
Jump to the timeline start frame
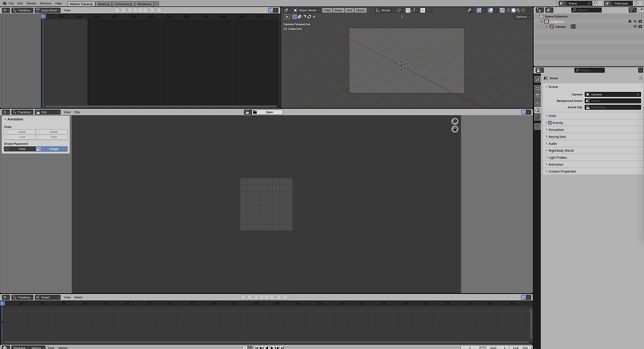click(x=257, y=347)
